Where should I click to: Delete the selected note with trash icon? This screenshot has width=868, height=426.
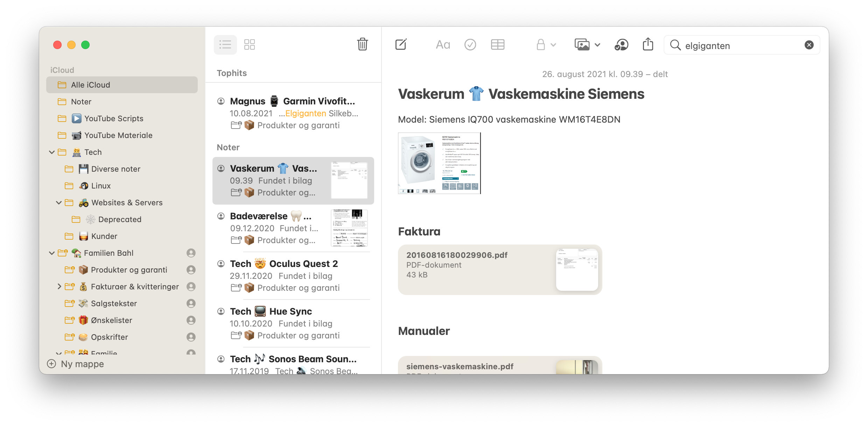362,44
